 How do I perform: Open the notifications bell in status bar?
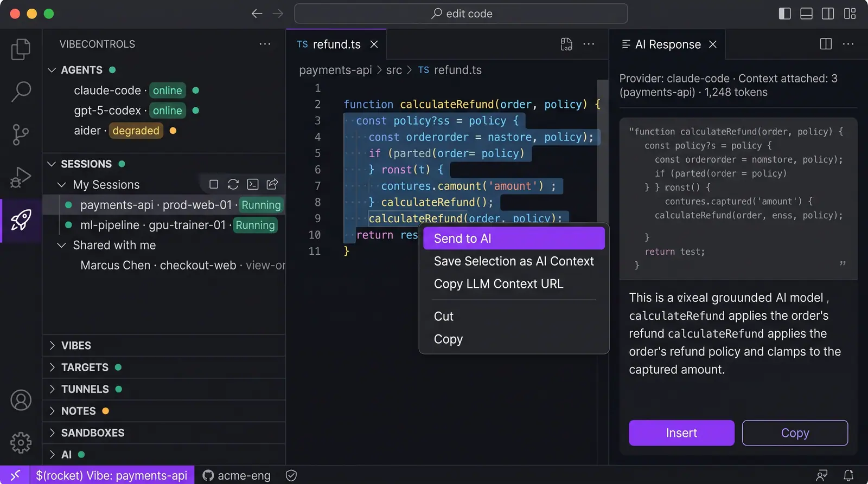(848, 475)
